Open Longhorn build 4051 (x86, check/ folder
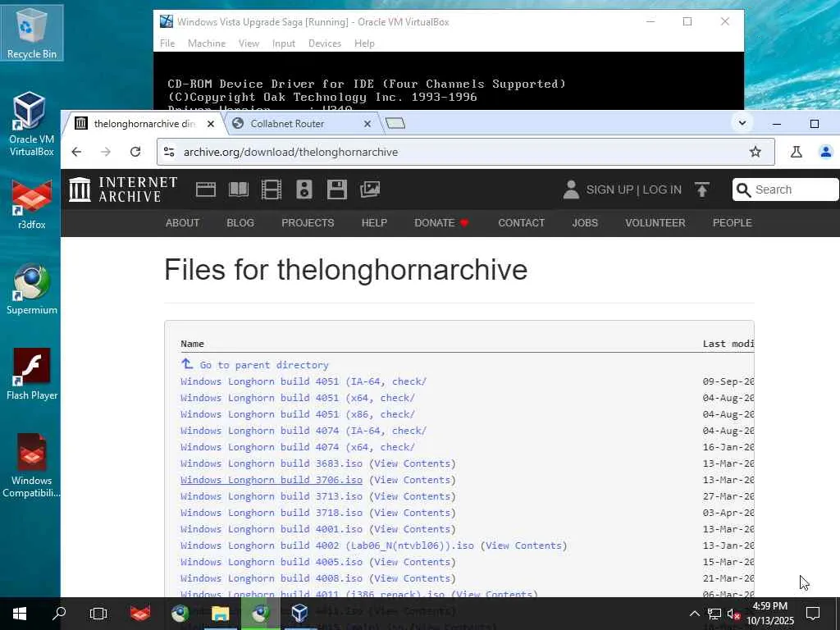The image size is (840, 630). coord(297,414)
